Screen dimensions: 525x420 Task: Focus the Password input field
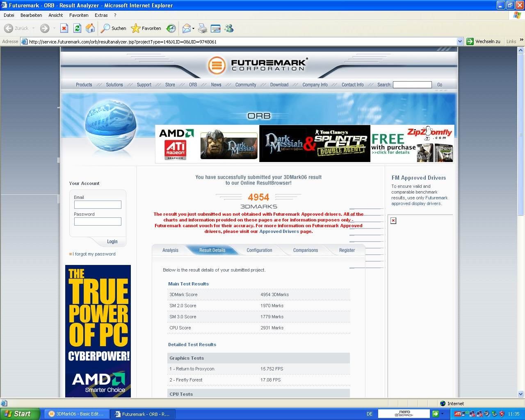pos(98,221)
